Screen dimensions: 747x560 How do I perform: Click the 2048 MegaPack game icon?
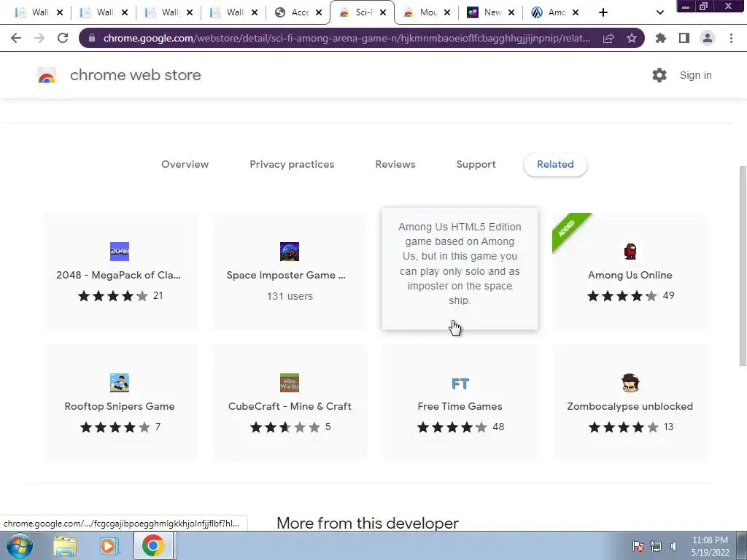(120, 252)
